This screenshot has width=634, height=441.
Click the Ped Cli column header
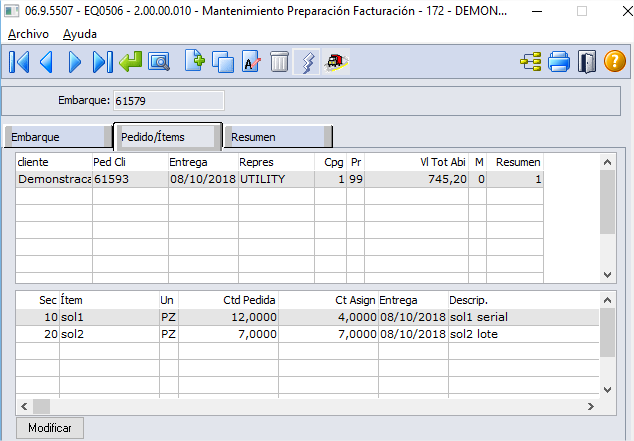[130, 162]
